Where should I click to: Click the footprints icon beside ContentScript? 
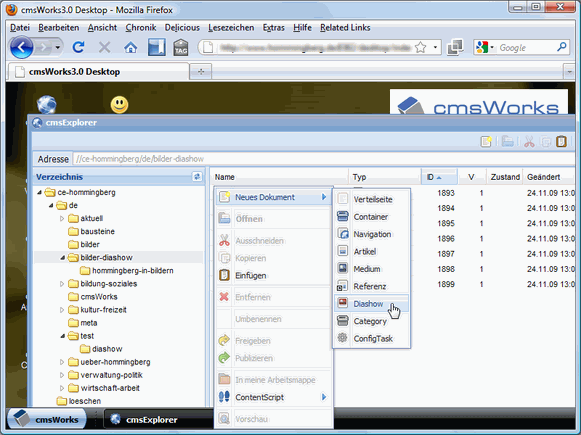coord(224,397)
